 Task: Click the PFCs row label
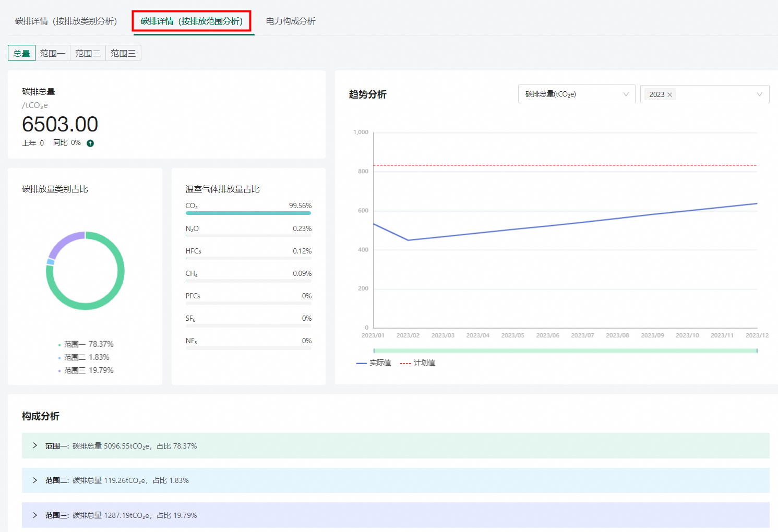pos(193,296)
